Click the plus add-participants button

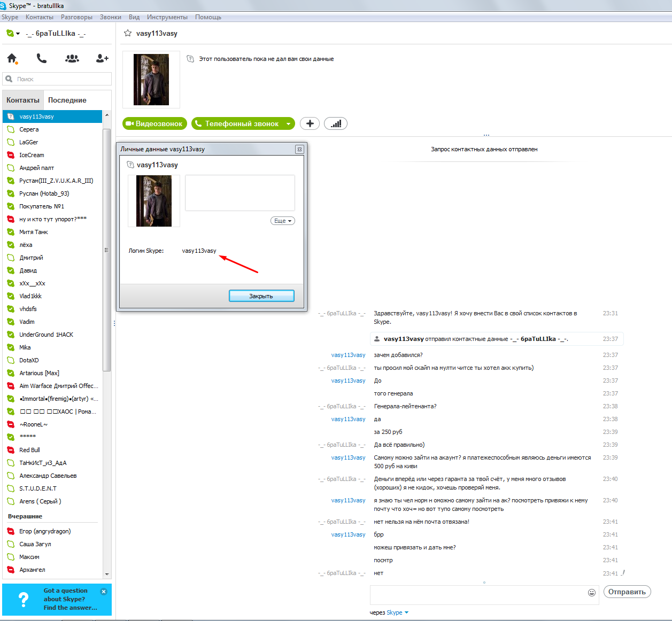pos(310,123)
